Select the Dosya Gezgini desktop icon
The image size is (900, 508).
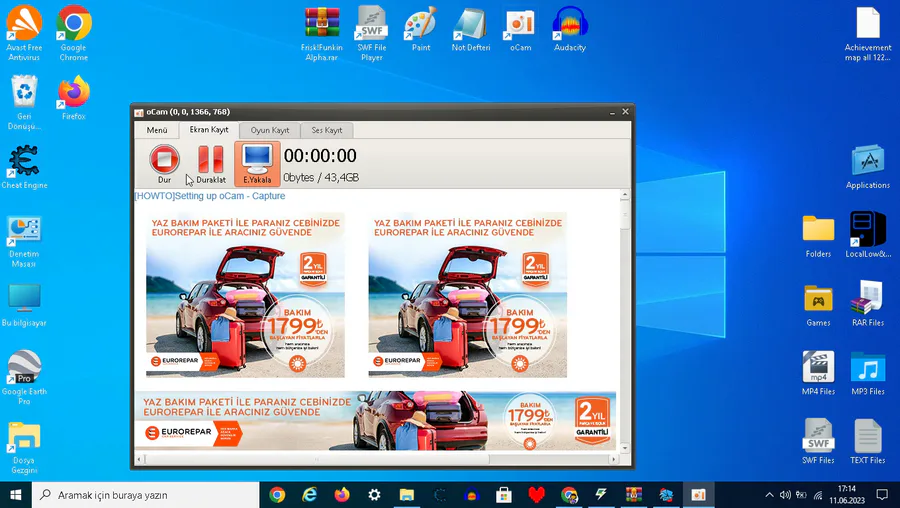[24, 448]
